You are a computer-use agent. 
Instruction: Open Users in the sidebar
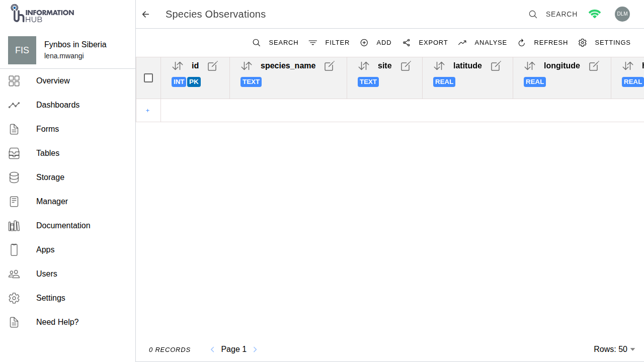[x=68, y=274]
